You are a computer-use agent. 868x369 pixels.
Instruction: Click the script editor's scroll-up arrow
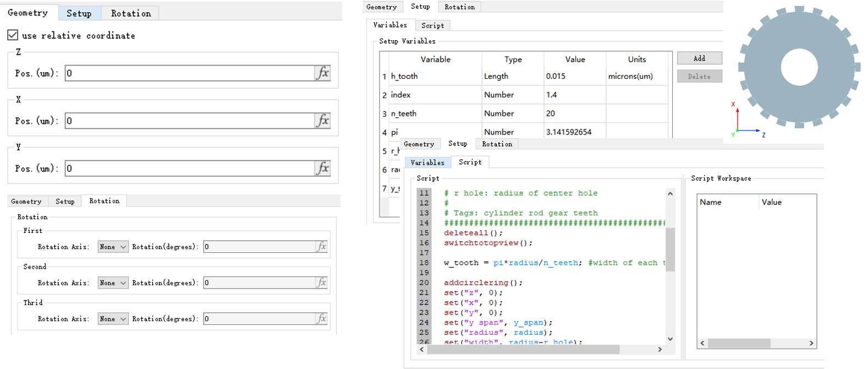pos(670,193)
